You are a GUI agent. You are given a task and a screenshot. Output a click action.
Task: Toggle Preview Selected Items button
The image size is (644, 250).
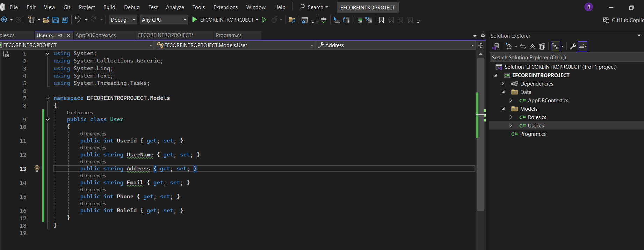[583, 46]
